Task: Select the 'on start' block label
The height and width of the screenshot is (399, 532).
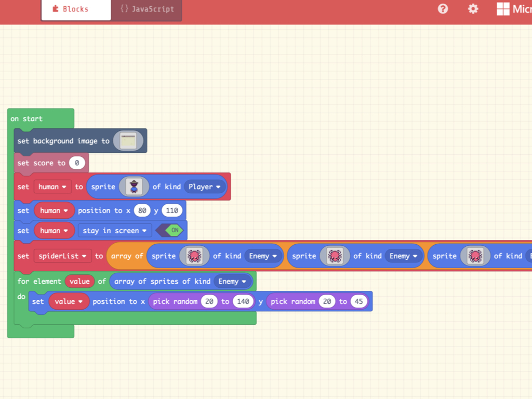Action: [26, 119]
